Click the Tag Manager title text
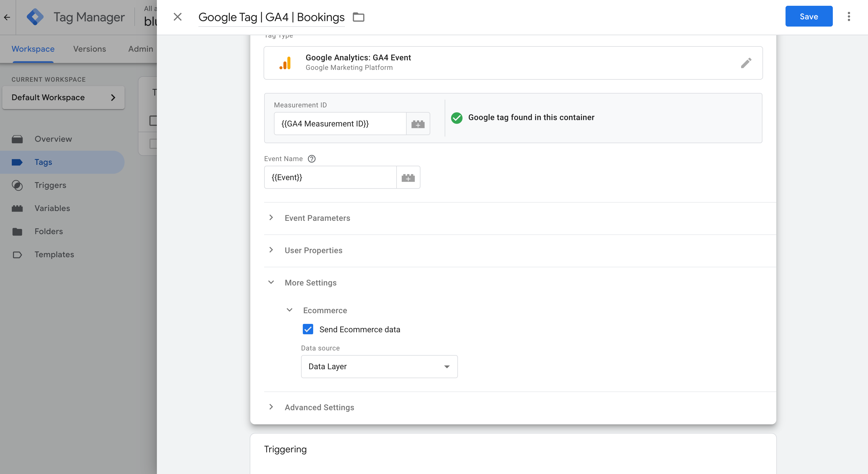 point(89,17)
